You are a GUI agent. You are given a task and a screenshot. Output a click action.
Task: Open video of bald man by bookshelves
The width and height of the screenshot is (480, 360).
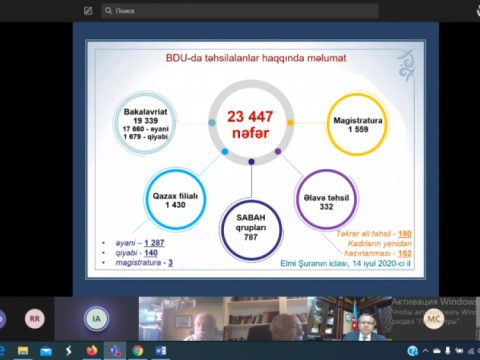pyautogui.click(x=265, y=319)
